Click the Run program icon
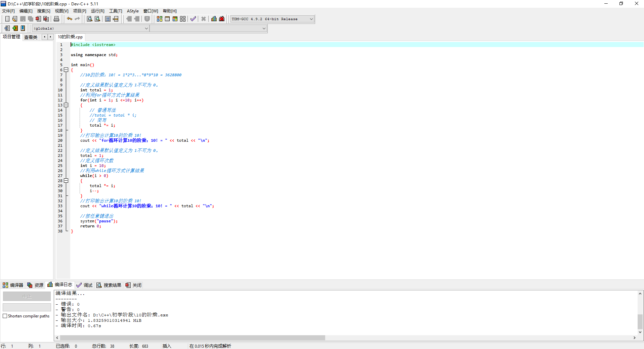Image resolution: width=644 pixels, height=349 pixels. (x=167, y=19)
